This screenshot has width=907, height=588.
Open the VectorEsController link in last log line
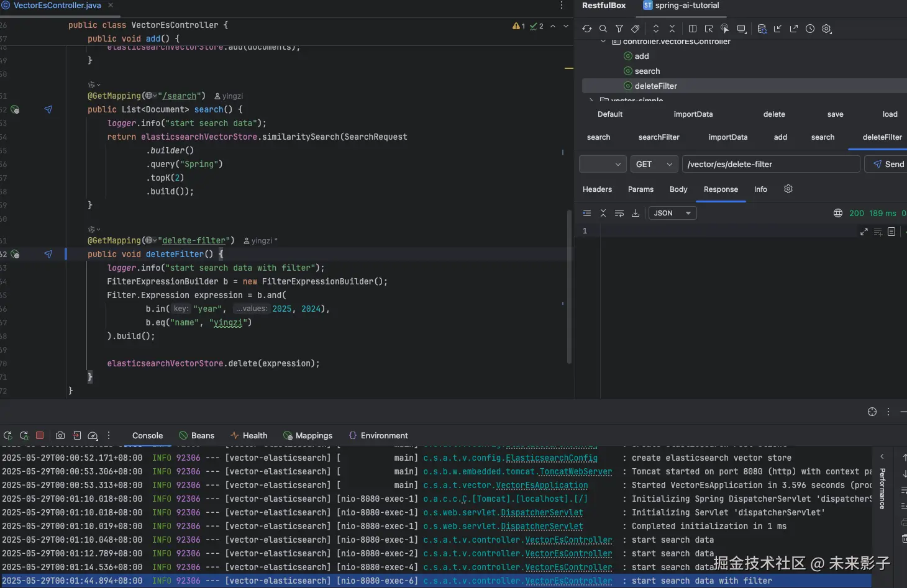pyautogui.click(x=568, y=581)
